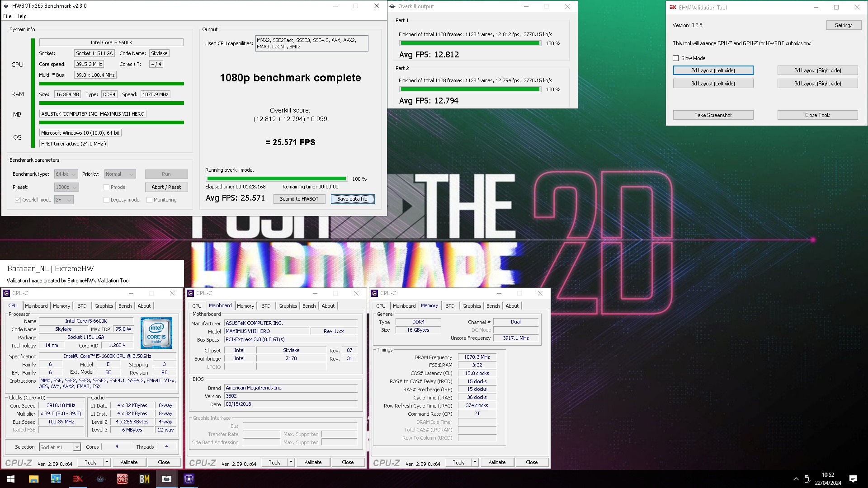Open File Explorer from the taskbar

click(33, 479)
